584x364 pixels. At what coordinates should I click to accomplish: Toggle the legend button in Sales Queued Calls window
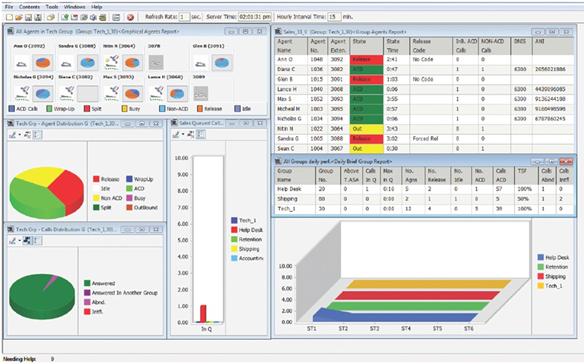tap(201, 134)
